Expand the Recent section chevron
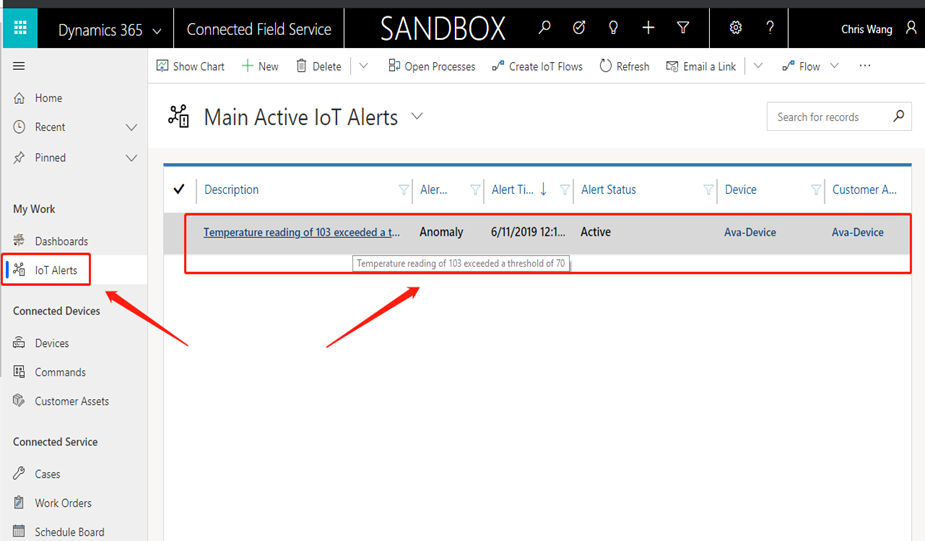The width and height of the screenshot is (925, 541). point(132,127)
